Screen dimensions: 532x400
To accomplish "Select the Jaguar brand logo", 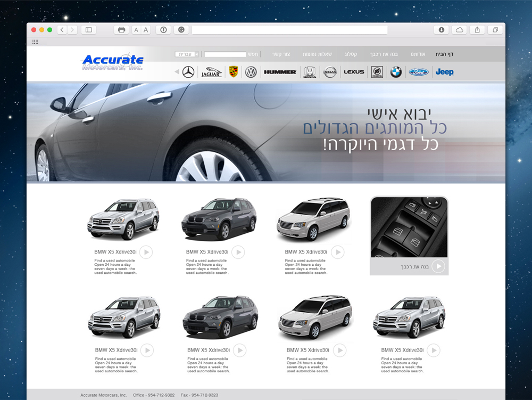I will (211, 72).
